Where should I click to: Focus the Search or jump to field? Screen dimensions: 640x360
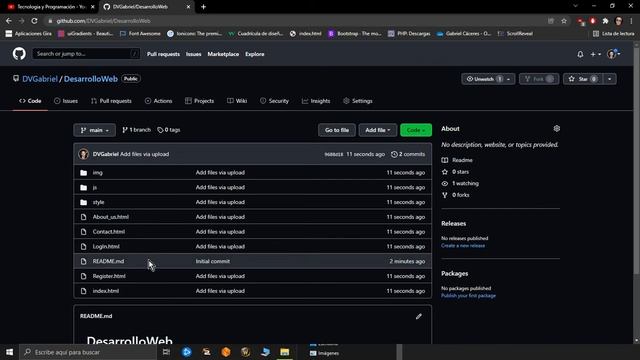point(86,54)
